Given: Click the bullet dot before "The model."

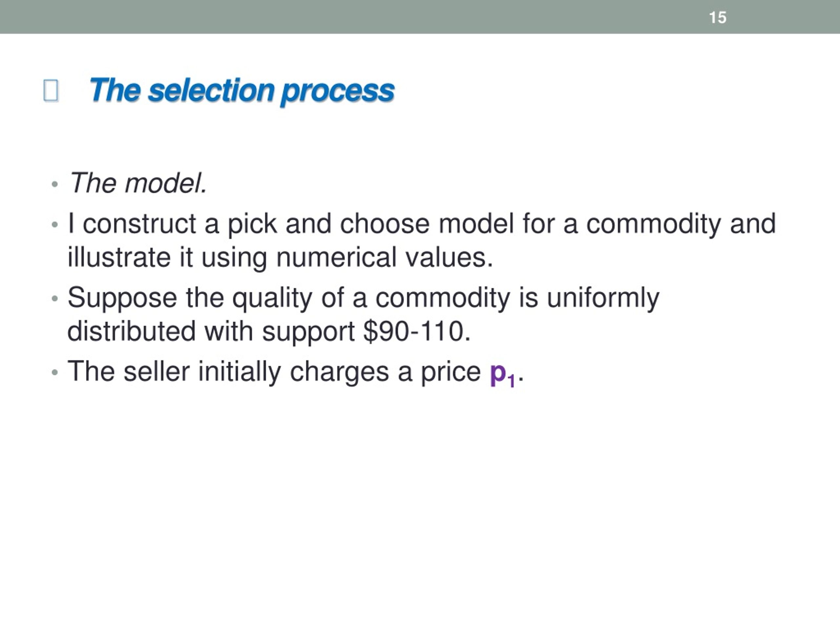Looking at the screenshot, I should coord(55,184).
